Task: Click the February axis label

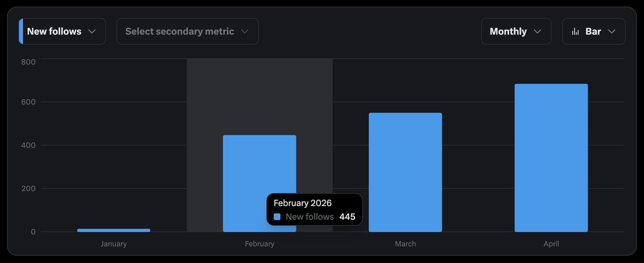Action: click(x=260, y=244)
